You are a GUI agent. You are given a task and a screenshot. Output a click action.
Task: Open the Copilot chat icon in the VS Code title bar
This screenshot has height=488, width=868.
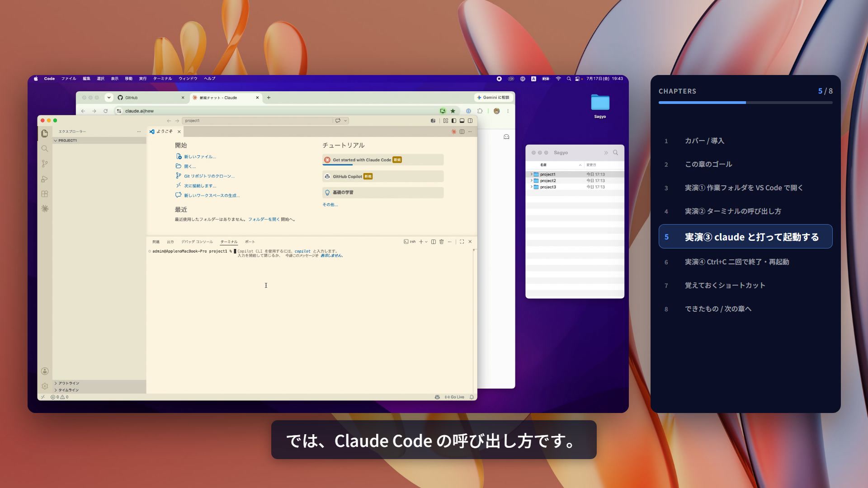click(x=338, y=121)
